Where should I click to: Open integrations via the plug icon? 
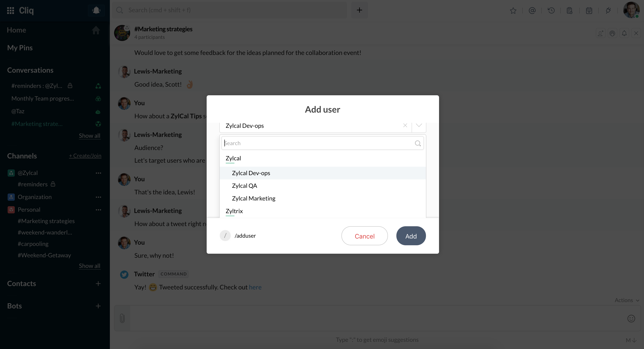(608, 10)
